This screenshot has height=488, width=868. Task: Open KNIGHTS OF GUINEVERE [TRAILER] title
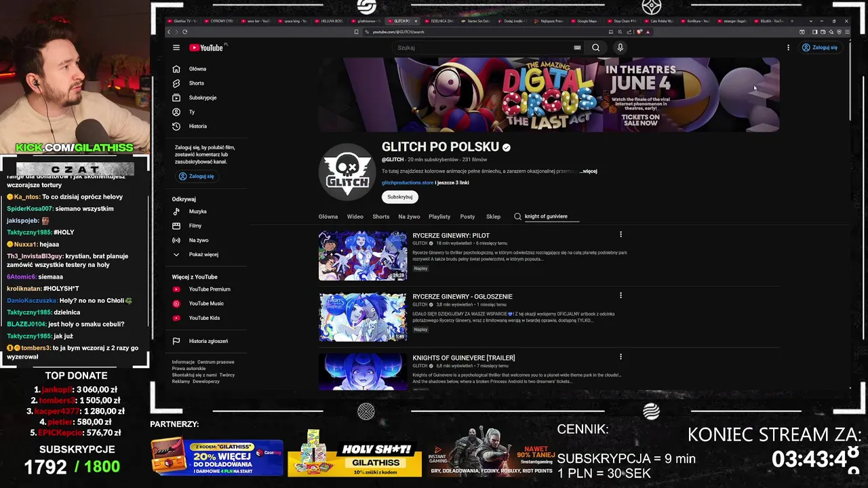coord(464,358)
